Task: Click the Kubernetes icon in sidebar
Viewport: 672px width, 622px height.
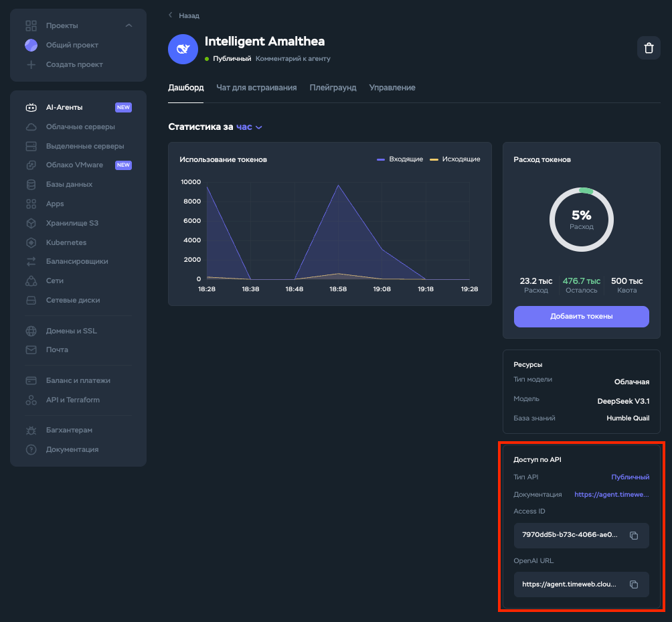Action: [x=31, y=242]
